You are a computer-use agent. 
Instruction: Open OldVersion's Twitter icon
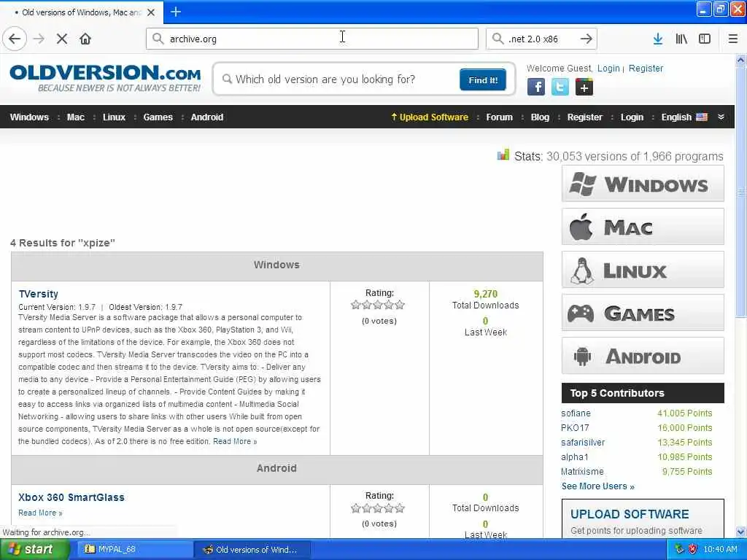pyautogui.click(x=560, y=87)
